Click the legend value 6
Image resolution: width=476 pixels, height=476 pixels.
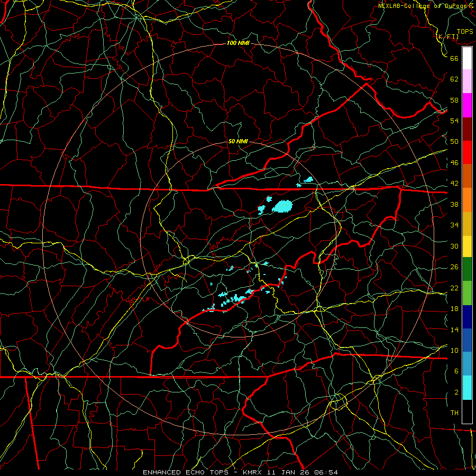[x=456, y=371]
